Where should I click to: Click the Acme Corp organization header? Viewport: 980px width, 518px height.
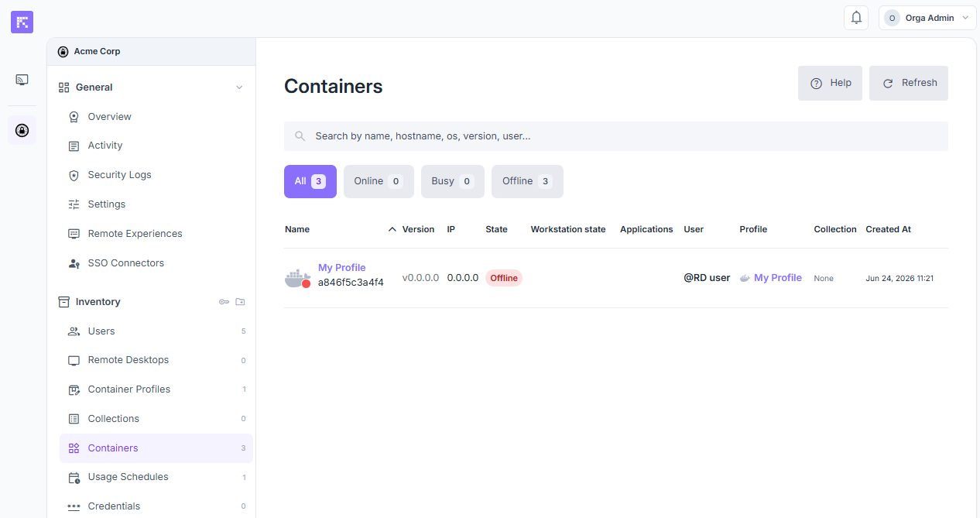pos(151,51)
